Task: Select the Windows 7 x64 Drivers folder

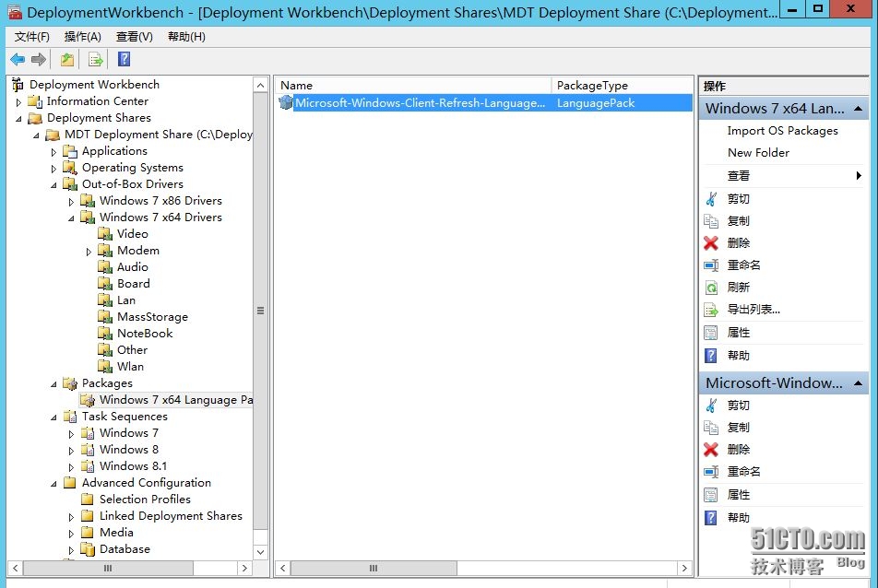Action: (160, 218)
